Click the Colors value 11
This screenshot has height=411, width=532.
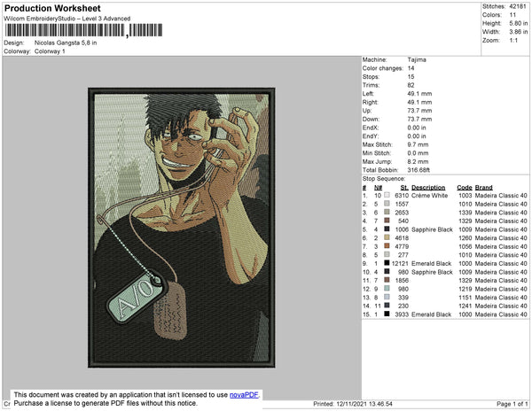(x=512, y=15)
